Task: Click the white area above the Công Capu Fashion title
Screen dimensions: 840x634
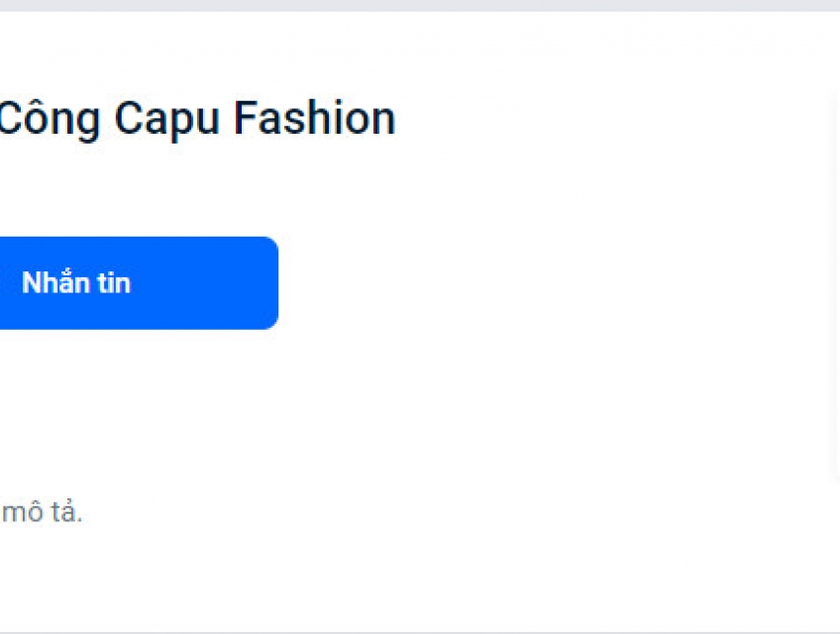Action: [x=198, y=50]
